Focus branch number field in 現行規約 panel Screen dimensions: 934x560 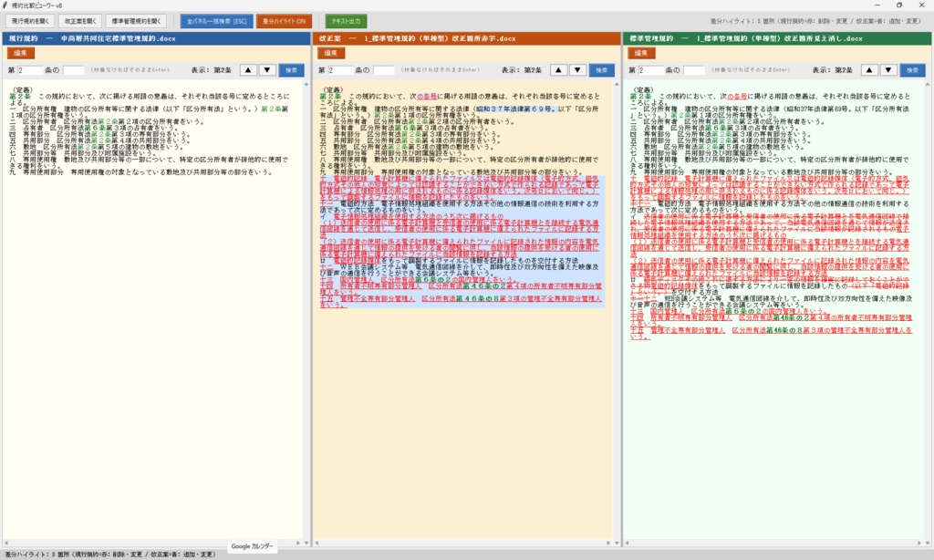point(74,70)
